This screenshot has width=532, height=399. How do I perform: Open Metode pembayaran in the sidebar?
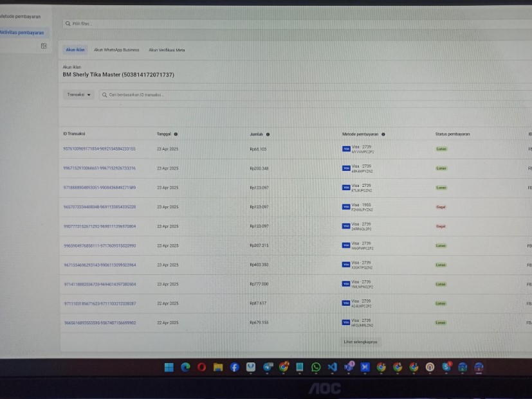click(21, 16)
